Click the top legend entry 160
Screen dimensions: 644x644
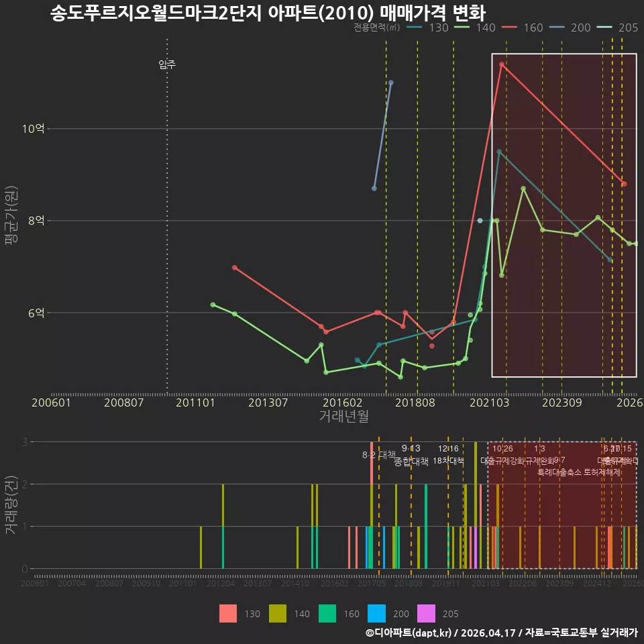point(523,28)
